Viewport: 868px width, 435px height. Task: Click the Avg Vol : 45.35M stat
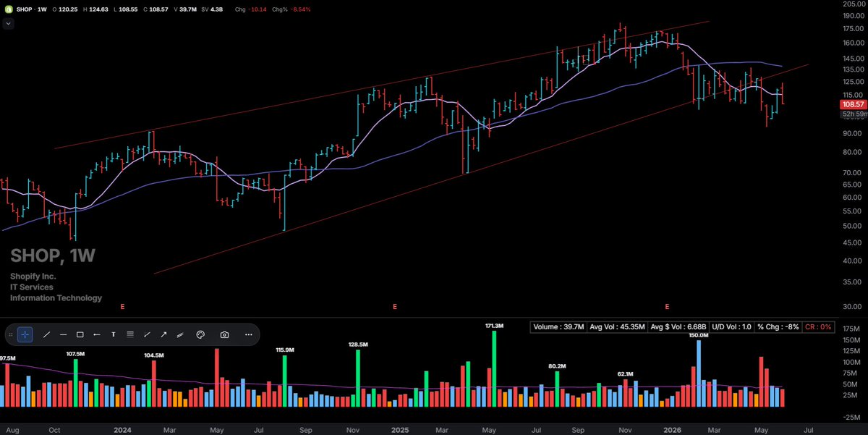coord(617,327)
